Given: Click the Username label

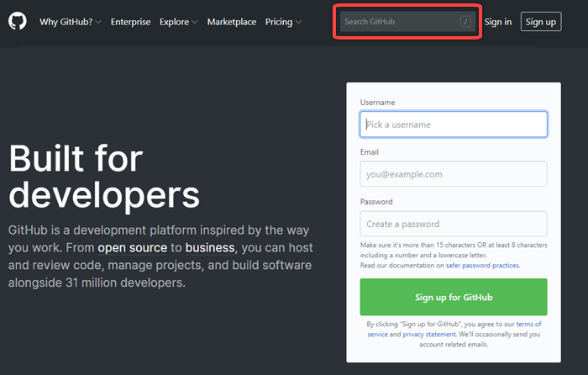Looking at the screenshot, I should click(x=377, y=103).
